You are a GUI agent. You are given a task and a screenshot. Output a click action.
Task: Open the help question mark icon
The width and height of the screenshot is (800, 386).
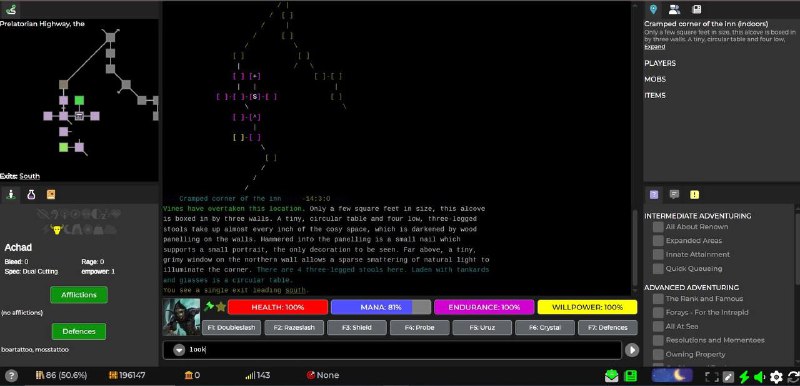pos(11,376)
